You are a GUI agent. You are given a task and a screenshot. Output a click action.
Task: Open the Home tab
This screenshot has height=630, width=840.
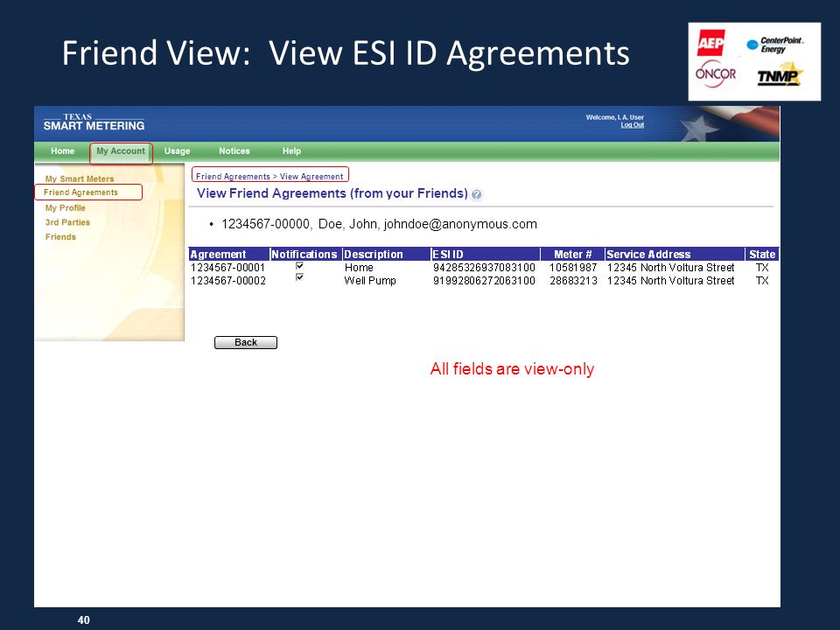pyautogui.click(x=63, y=151)
